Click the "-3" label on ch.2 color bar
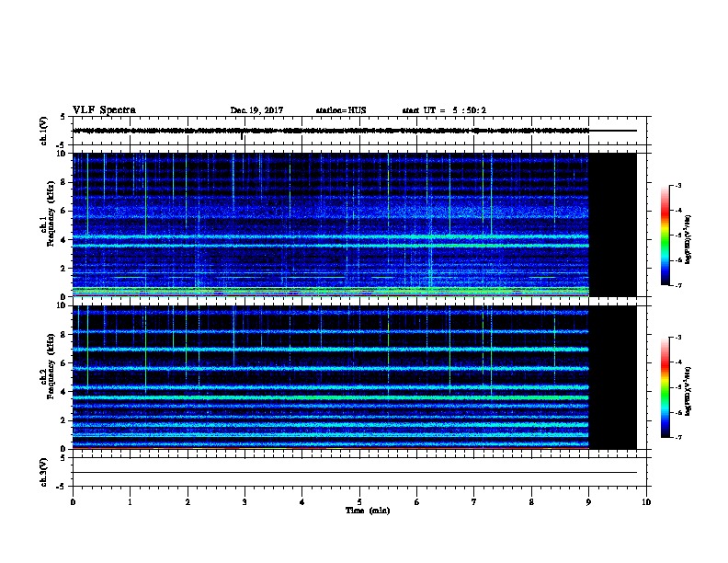This screenshot has width=728, height=563. click(x=678, y=338)
